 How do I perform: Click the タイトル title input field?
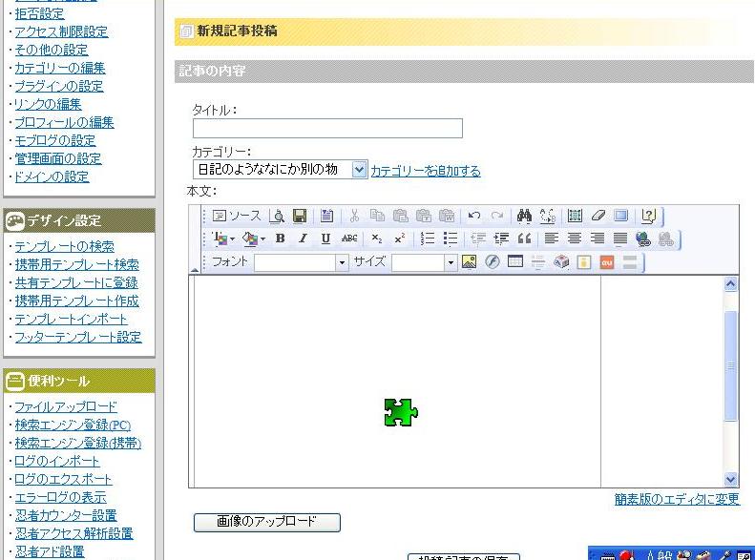point(327,129)
